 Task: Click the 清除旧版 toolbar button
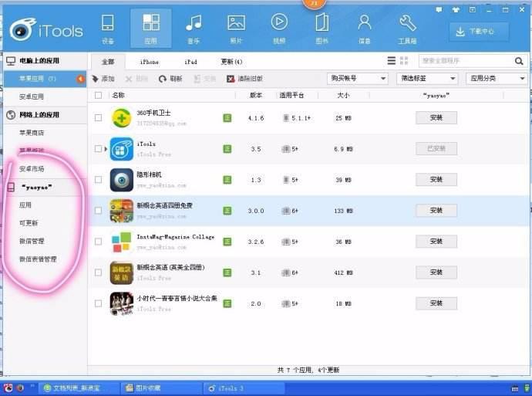coord(244,79)
